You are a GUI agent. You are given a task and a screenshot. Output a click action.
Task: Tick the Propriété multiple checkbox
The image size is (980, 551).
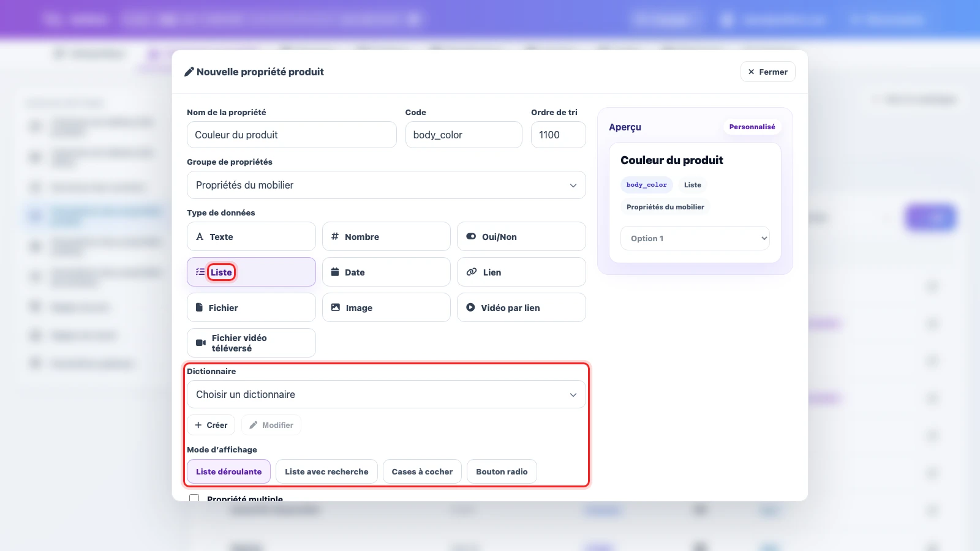pos(194,498)
